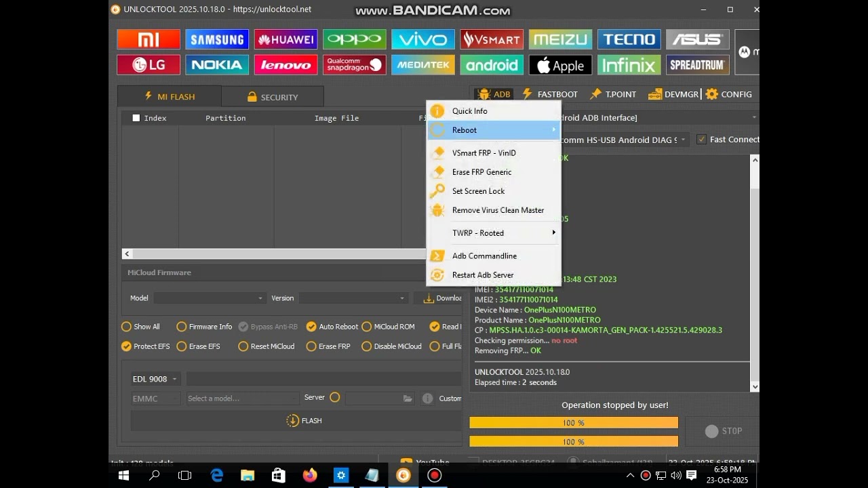Switch to the SECURITY tab
The width and height of the screenshot is (868, 488).
coord(273,97)
